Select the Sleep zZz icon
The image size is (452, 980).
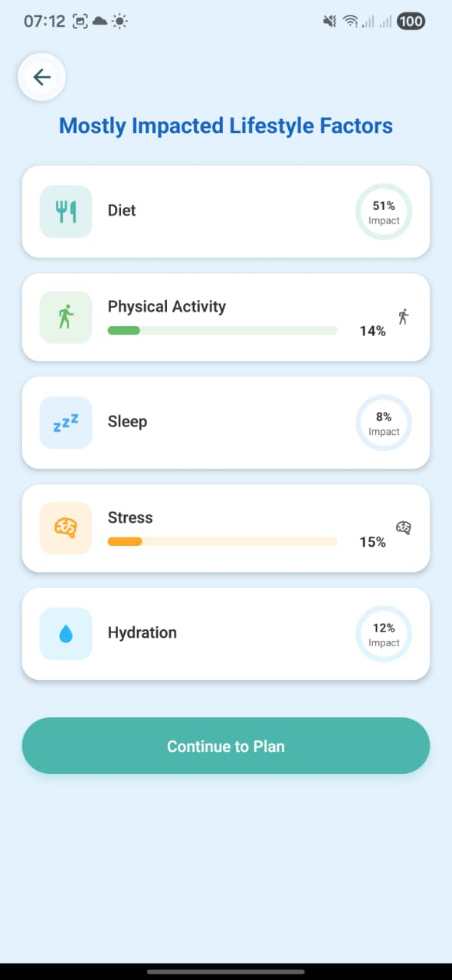[65, 422]
